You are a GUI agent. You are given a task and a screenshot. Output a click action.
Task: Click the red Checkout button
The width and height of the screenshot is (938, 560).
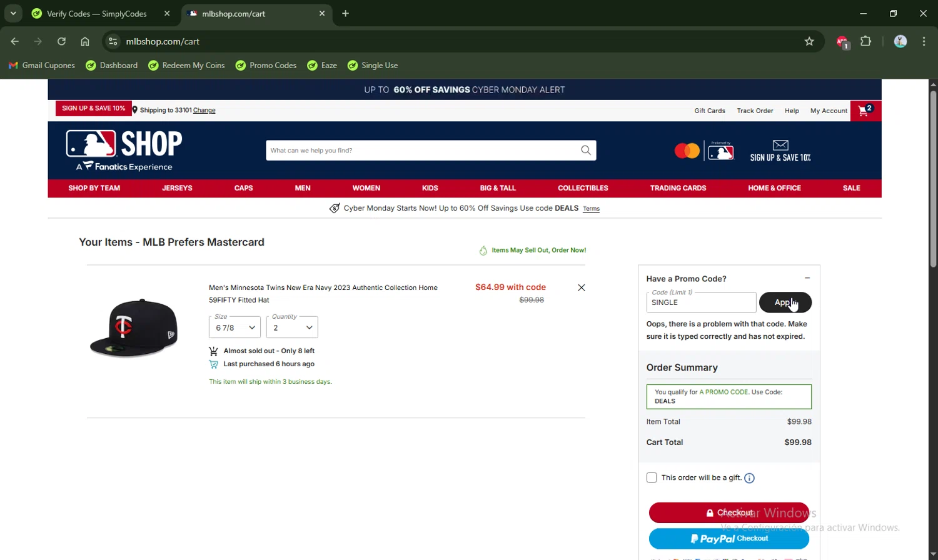[x=729, y=512]
